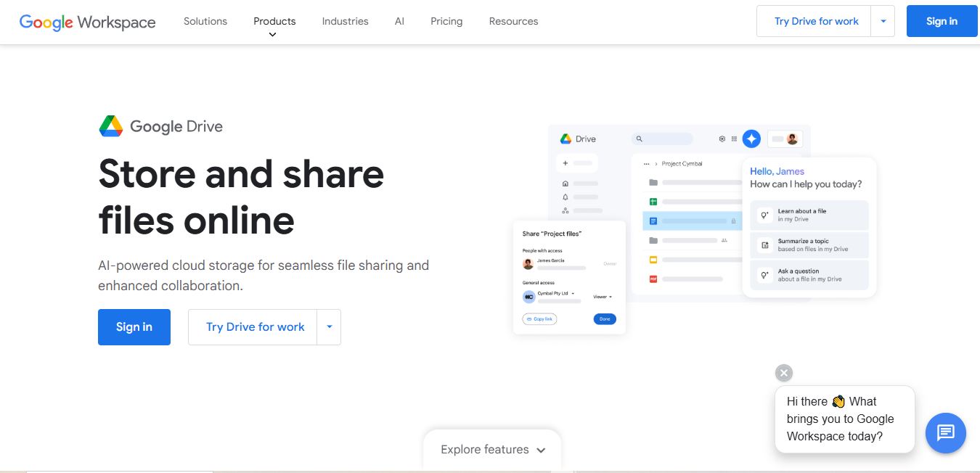980x473 pixels.
Task: Click the three-dots breadcrumb icon before Project Cymbal
Action: click(x=647, y=164)
